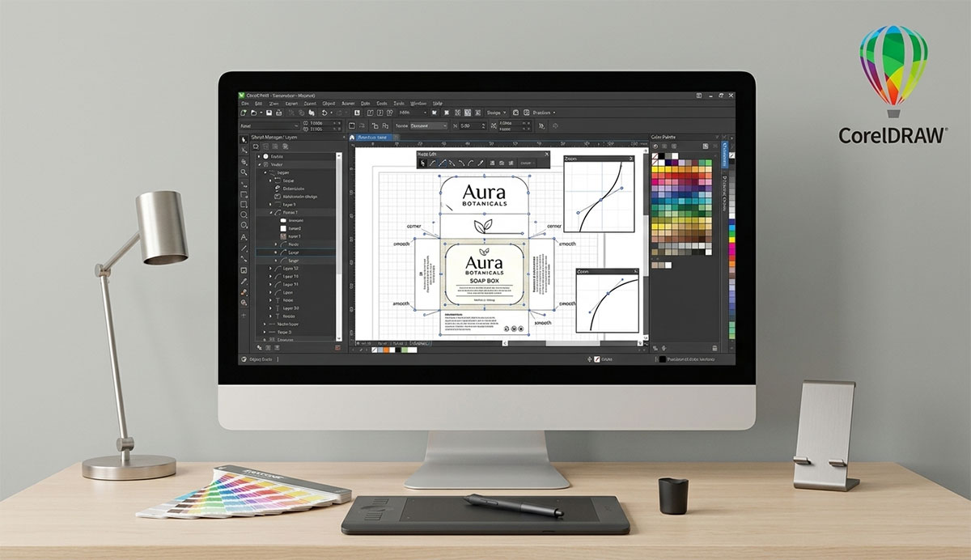Expand the layer row numbered 11

[x=270, y=284]
